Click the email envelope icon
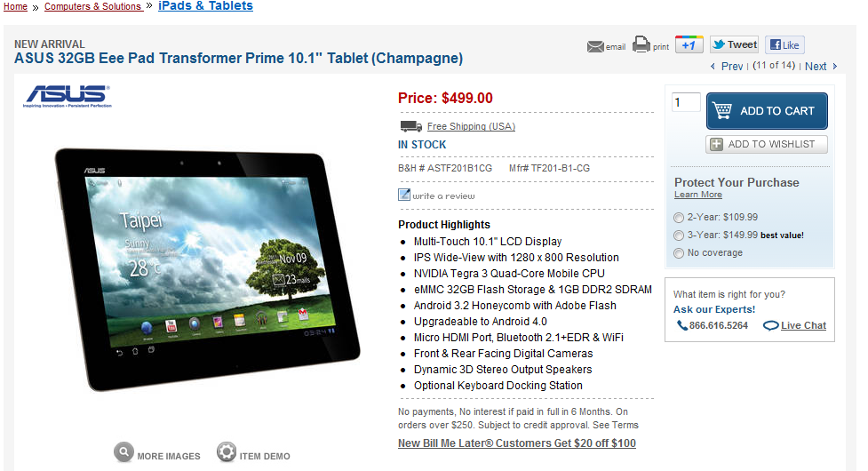The width and height of the screenshot is (868, 471). click(595, 46)
